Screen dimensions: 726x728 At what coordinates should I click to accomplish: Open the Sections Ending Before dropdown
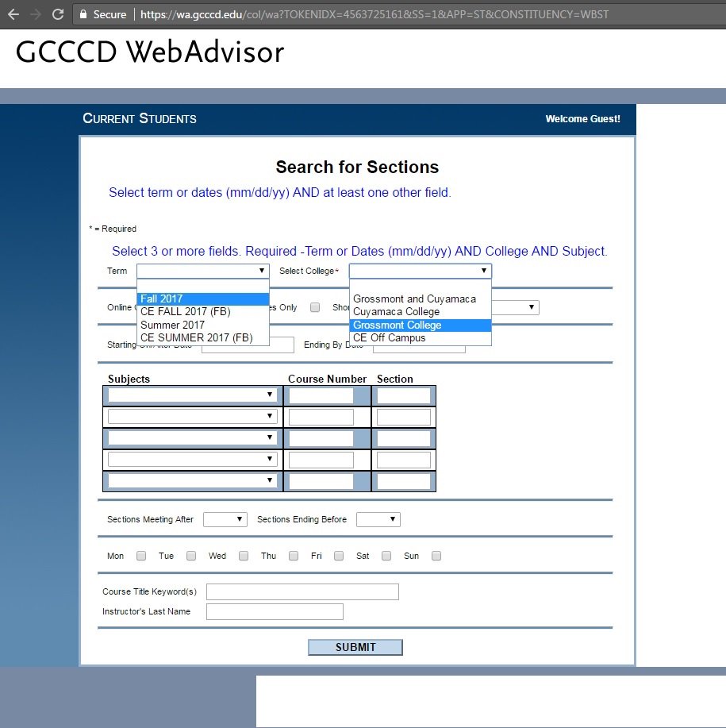click(378, 519)
